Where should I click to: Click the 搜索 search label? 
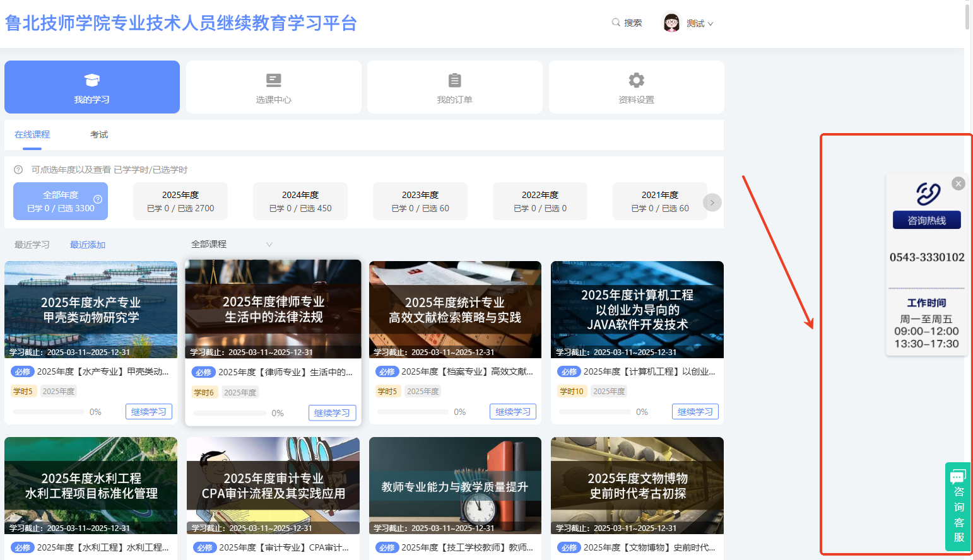point(633,23)
